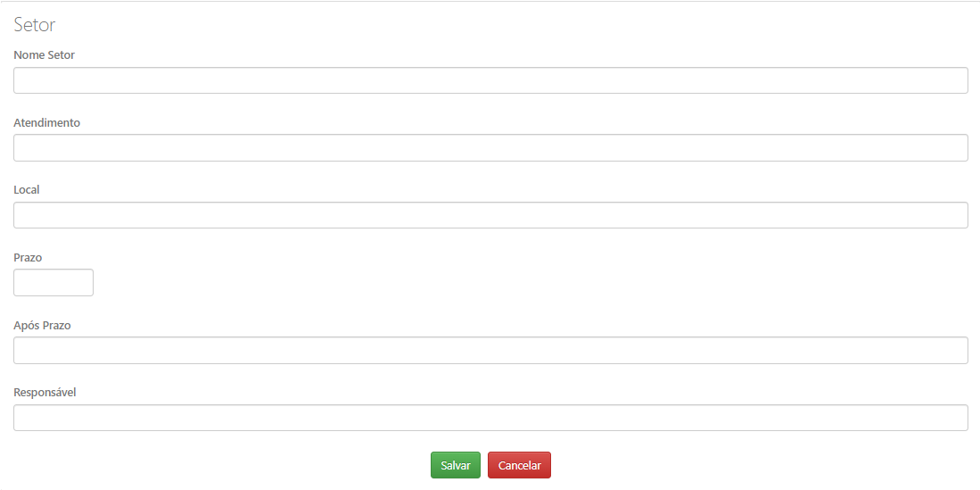Click the horizontal divider above the Setor heading

(490, 1)
